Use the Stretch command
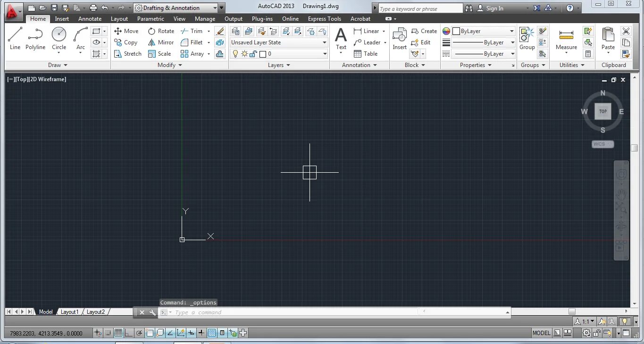This screenshot has height=344, width=644. pos(127,54)
